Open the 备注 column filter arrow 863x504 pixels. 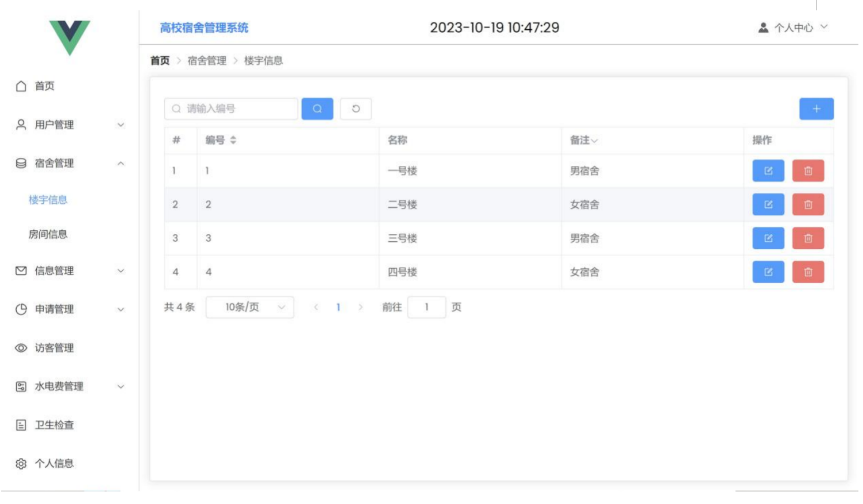coord(595,141)
